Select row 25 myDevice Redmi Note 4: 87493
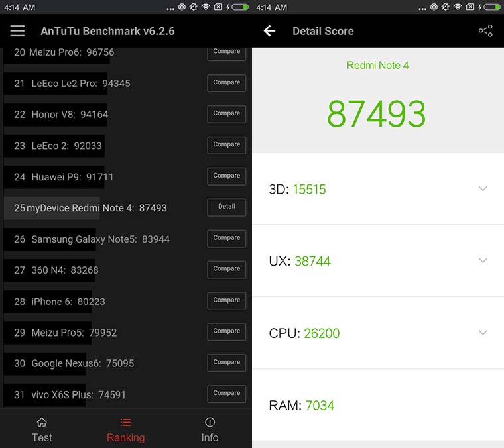Image resolution: width=504 pixels, height=448 pixels. pos(125,208)
